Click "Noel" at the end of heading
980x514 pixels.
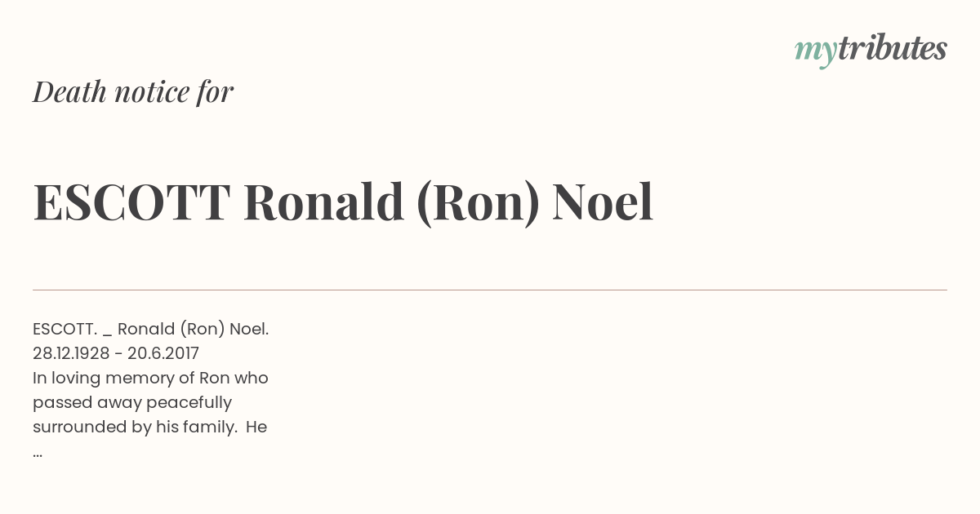coord(603,202)
